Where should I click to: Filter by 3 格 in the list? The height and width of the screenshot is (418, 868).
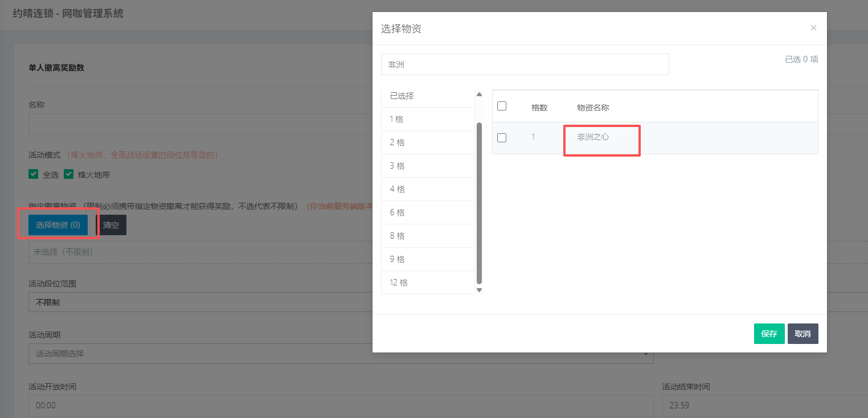coord(428,166)
